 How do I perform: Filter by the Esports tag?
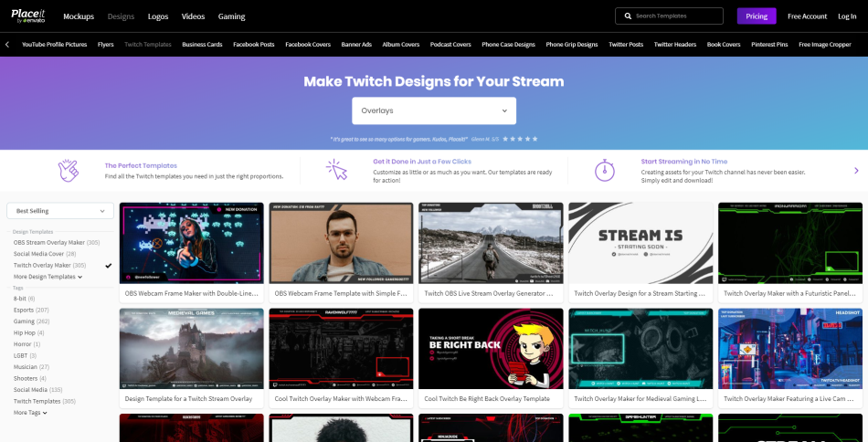[x=26, y=310]
